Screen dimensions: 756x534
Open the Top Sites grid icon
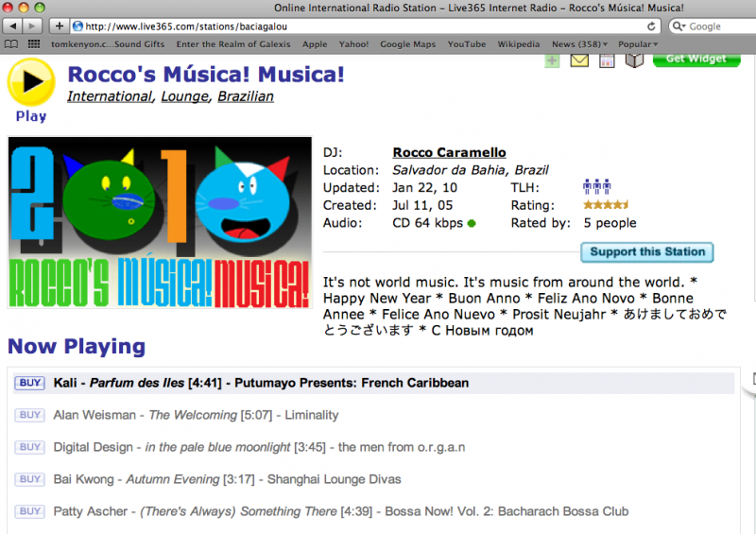click(34, 44)
